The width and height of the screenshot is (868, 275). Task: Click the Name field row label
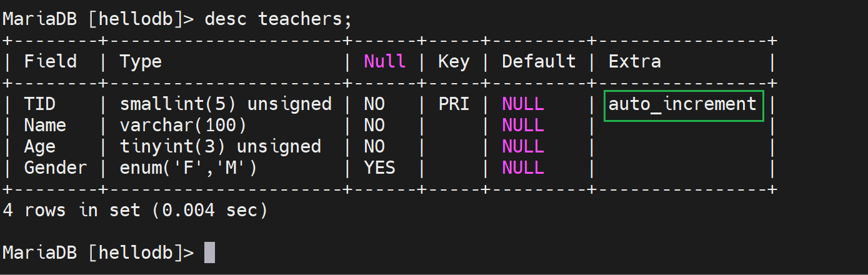point(45,125)
